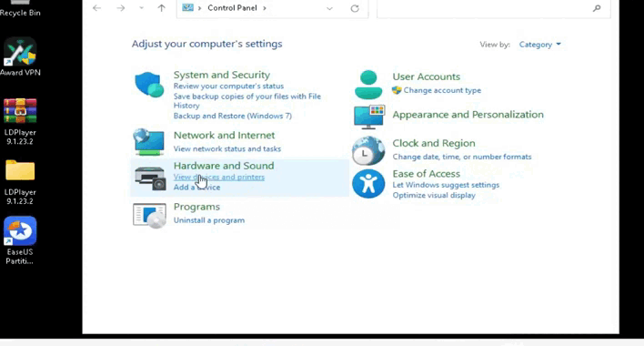Open Network and Internet heading link

(224, 135)
